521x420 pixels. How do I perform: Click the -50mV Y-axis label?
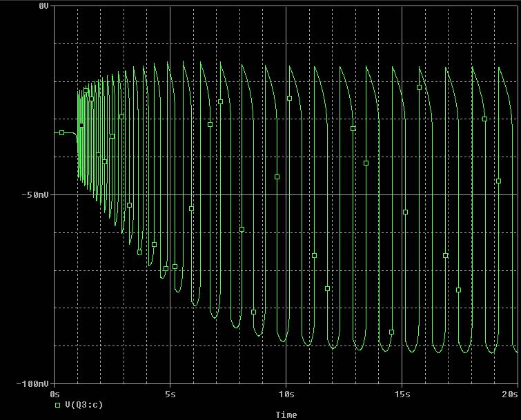tap(35, 195)
